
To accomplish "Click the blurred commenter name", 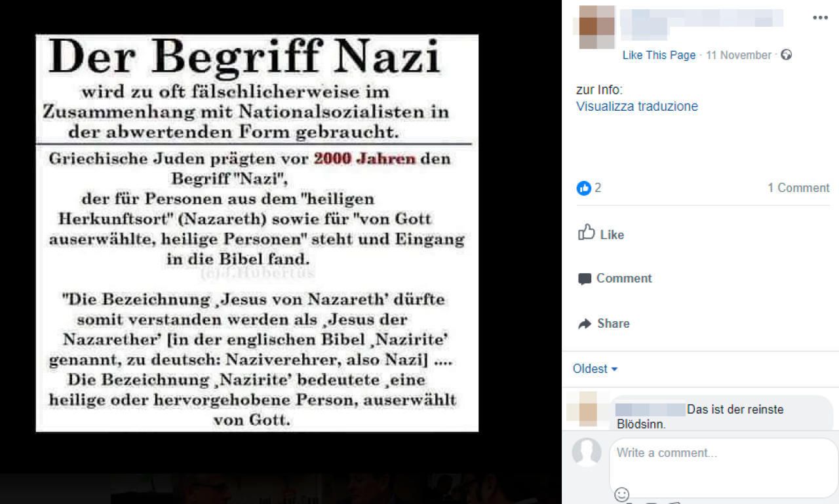I will click(650, 410).
